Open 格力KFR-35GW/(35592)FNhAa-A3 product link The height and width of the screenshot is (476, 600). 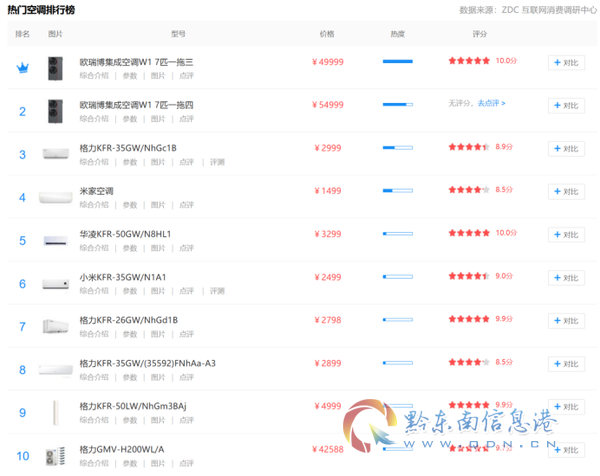tap(147, 363)
